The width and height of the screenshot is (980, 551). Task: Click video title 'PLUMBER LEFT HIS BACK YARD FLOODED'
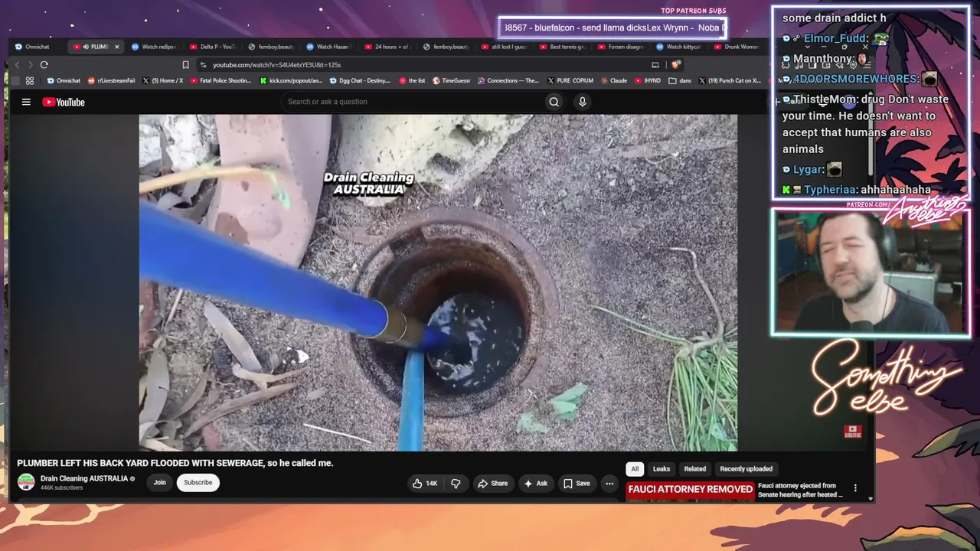[x=175, y=463]
